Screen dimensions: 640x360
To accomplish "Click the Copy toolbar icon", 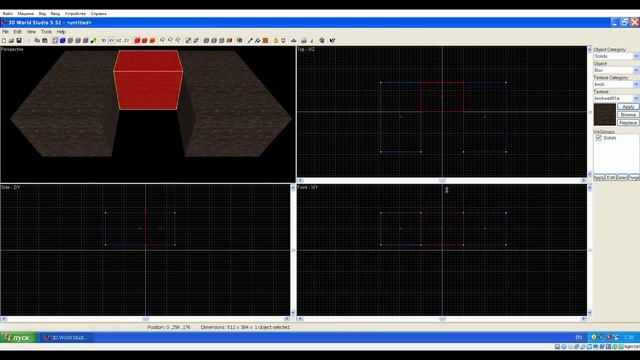I will 37,40.
